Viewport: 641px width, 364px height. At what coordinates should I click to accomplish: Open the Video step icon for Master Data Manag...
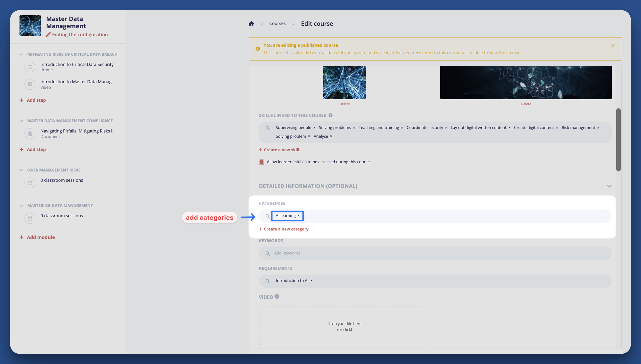point(30,84)
